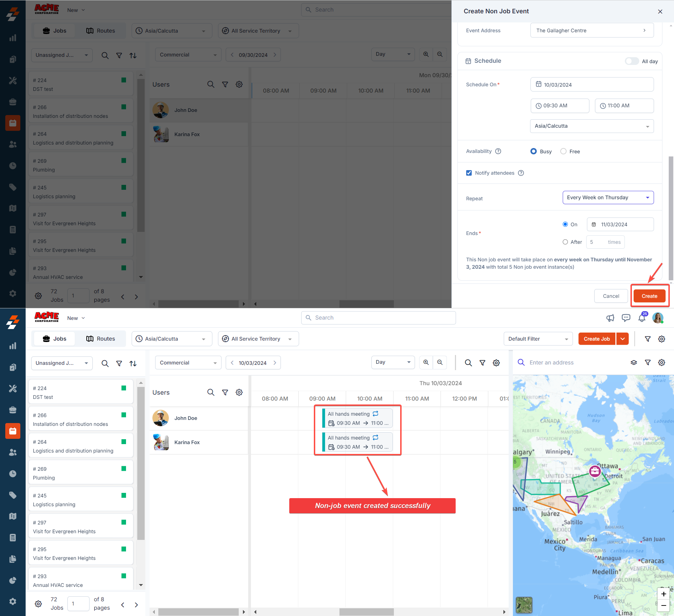Screen dimensions: 674x616
Task: Filter unassigned jobs in lower view
Action: point(119,363)
